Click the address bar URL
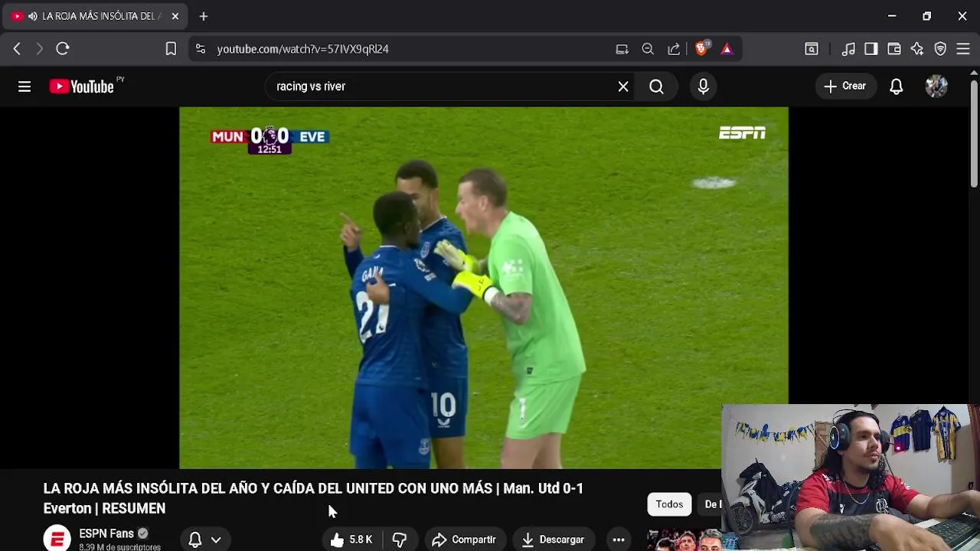Viewport: 980px width, 551px height. (302, 49)
